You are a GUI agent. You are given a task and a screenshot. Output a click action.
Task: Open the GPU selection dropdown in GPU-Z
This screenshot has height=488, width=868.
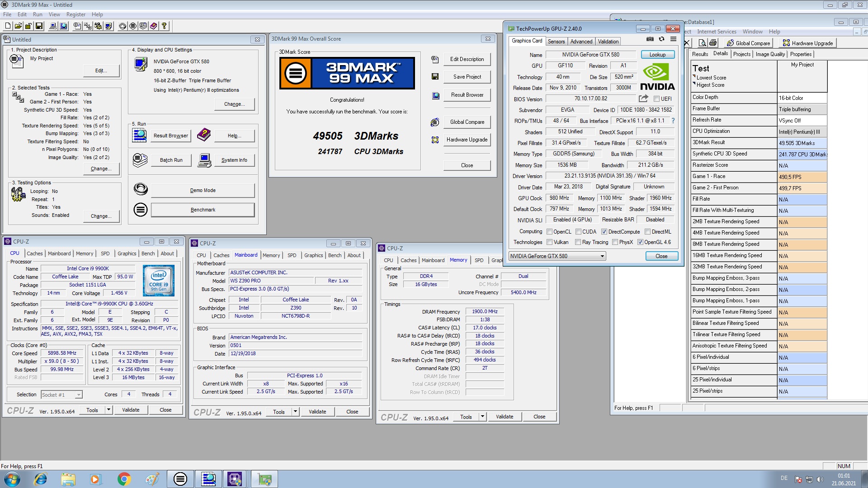pyautogui.click(x=557, y=256)
